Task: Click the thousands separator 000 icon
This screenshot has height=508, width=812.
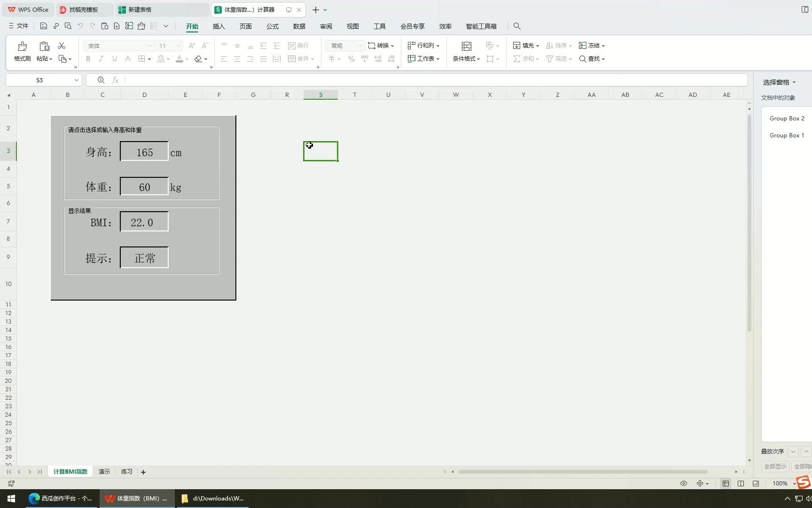Action: pyautogui.click(x=365, y=59)
